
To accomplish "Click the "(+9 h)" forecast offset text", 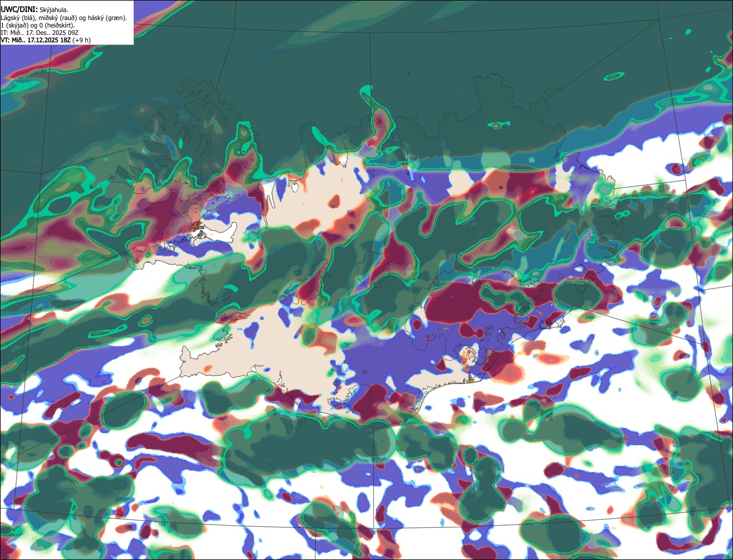I will (82, 40).
